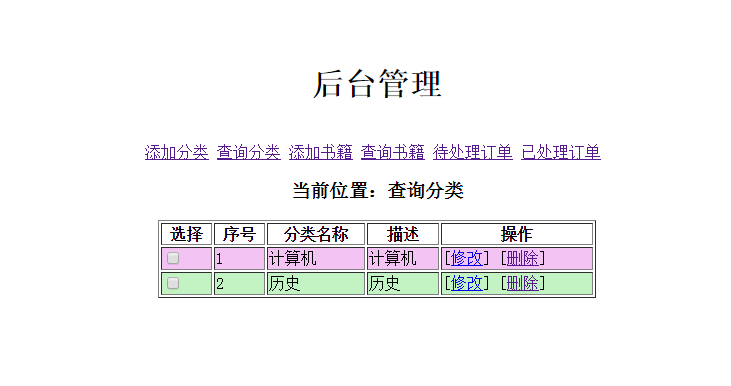Go to 查询分类 page

click(248, 152)
